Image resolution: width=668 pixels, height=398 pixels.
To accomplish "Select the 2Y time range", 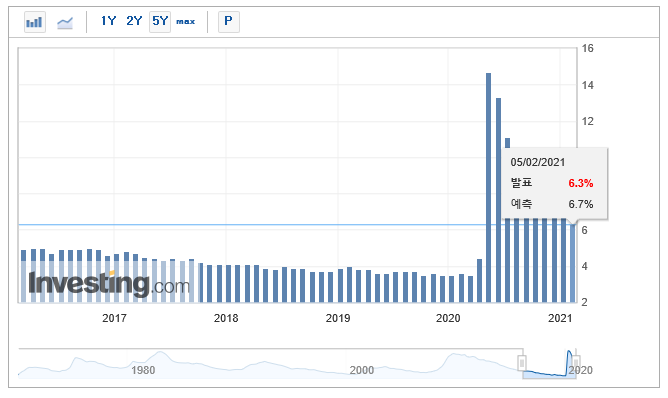I will (x=134, y=21).
